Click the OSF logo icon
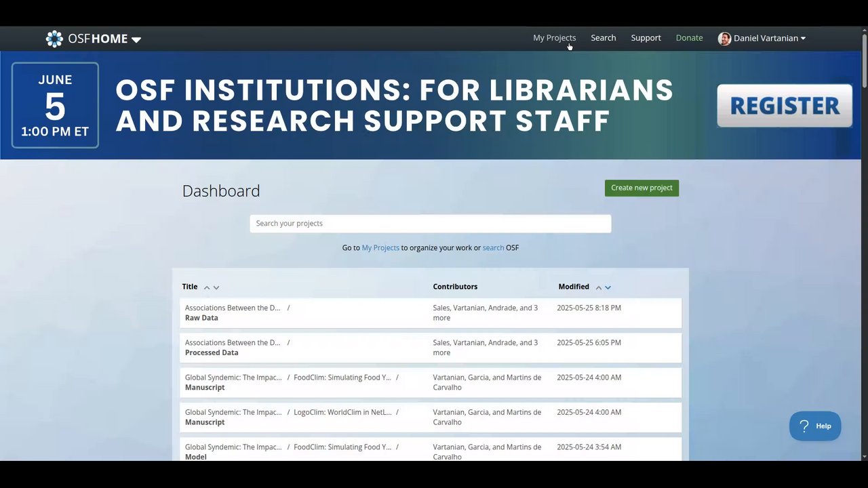The width and height of the screenshot is (868, 488). (54, 39)
